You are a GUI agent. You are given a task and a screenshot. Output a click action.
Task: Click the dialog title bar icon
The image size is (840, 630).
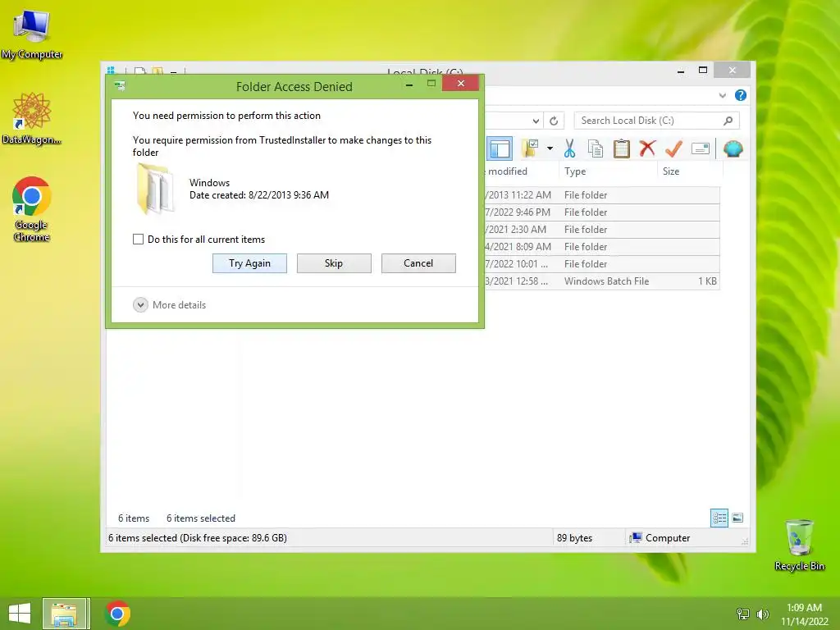tap(120, 85)
